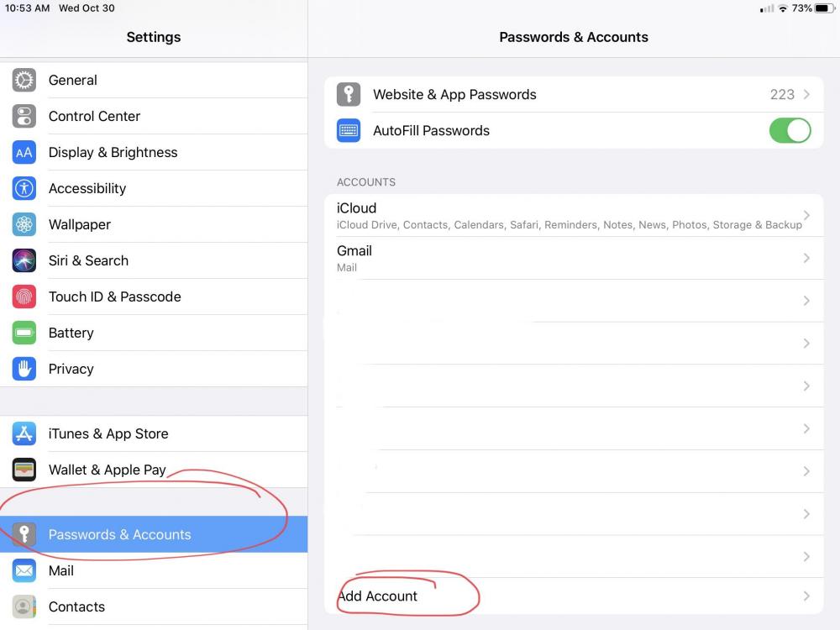Open Mail settings in sidebar
Screen dimensions: 840x630
(x=61, y=571)
